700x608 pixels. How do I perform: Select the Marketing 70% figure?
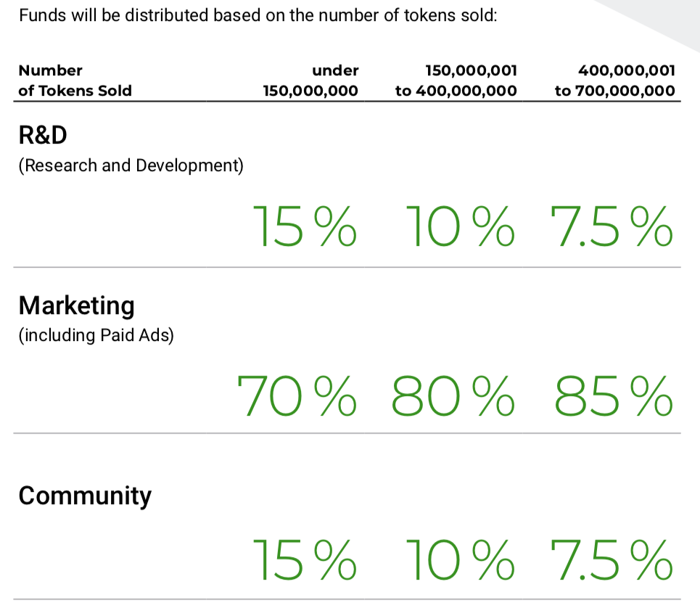(x=297, y=396)
